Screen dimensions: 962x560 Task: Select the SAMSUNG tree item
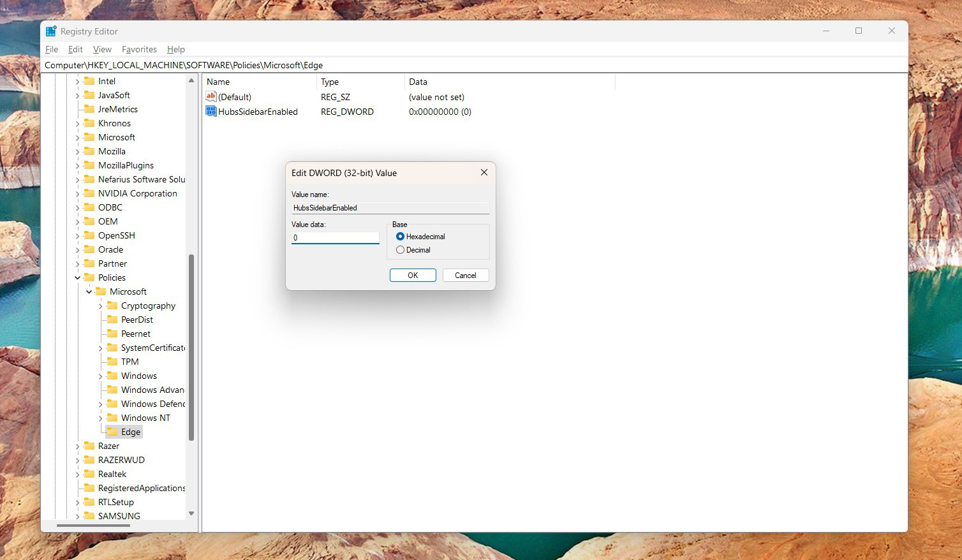click(x=119, y=516)
